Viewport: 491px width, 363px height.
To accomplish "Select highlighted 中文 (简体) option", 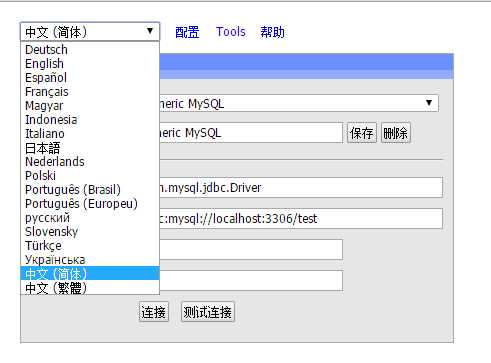I will click(x=90, y=273).
